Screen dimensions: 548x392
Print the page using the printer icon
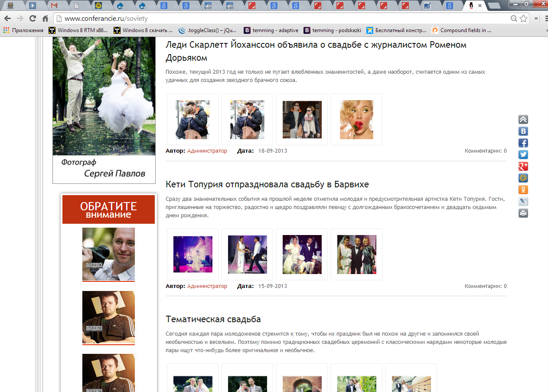pyautogui.click(x=523, y=213)
